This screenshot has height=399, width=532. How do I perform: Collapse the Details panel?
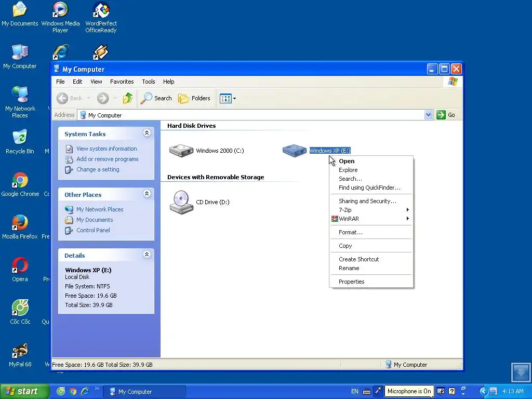click(x=147, y=254)
